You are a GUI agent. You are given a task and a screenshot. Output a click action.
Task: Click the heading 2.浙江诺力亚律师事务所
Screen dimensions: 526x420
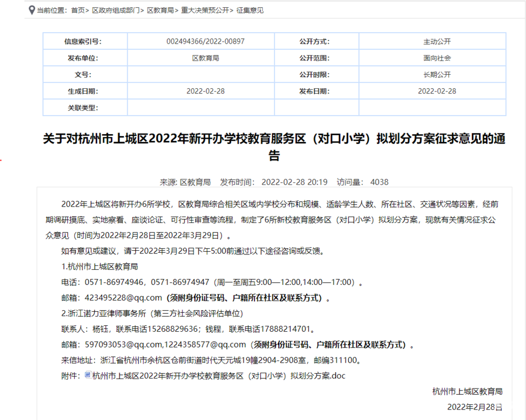[x=104, y=313]
